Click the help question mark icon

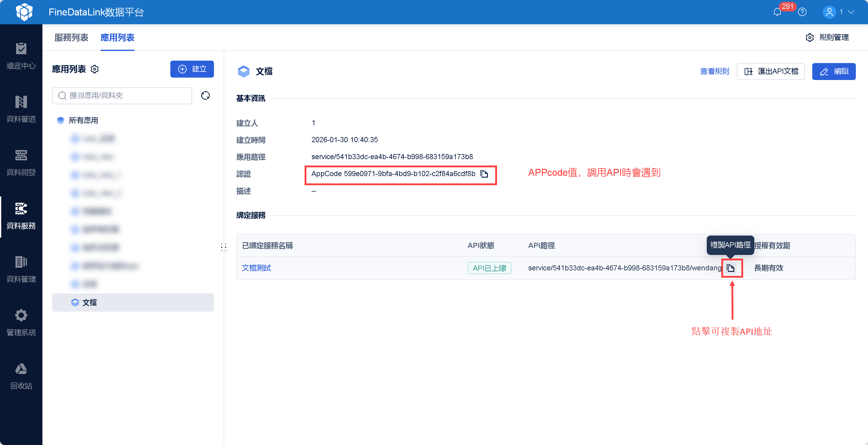(x=802, y=12)
